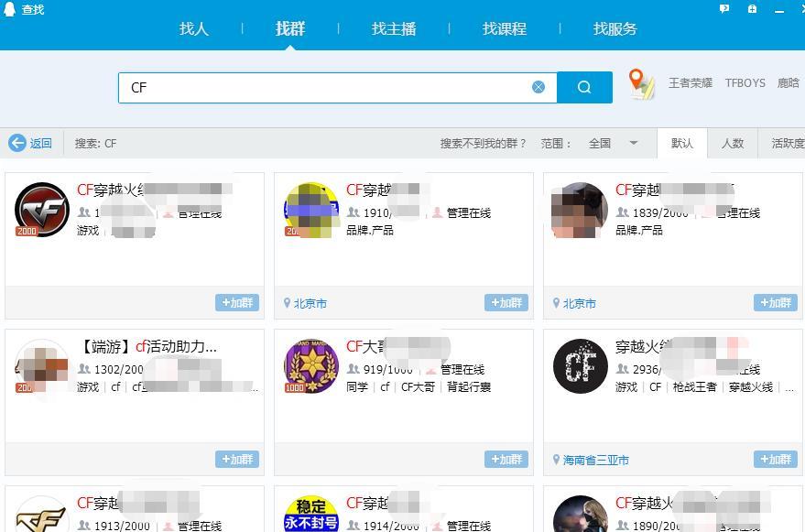The height and width of the screenshot is (532, 805).
Task: Sort results by 活跃度
Action: [x=787, y=143]
